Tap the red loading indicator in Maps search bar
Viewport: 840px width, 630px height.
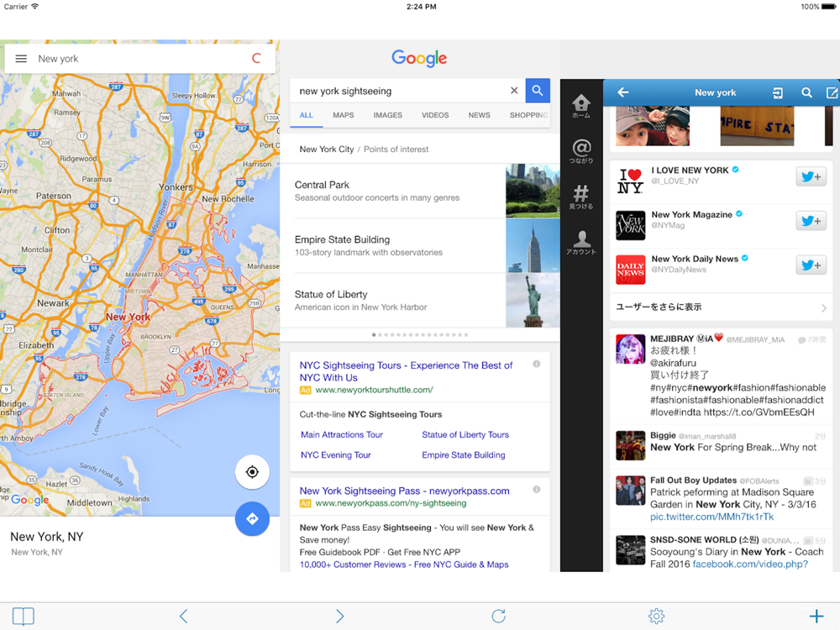(256, 59)
